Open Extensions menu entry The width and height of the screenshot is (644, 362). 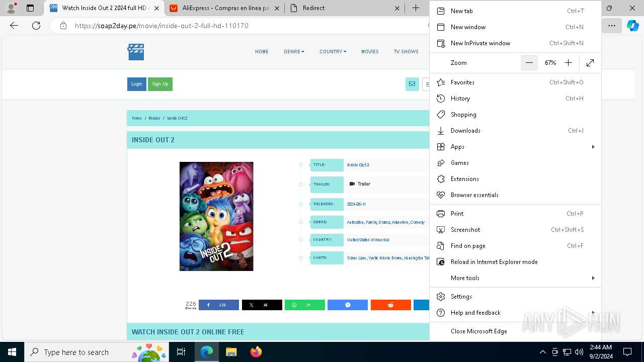515,179
